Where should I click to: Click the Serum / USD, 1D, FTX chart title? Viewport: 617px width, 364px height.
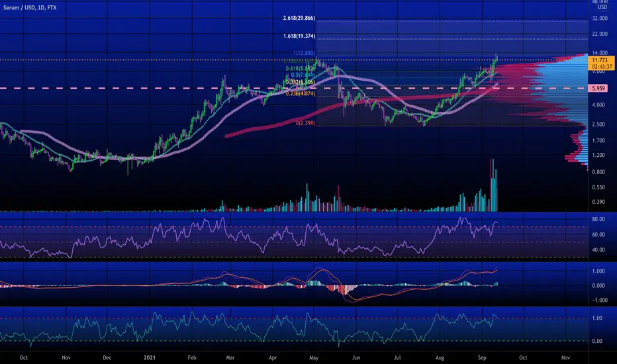(30, 7)
